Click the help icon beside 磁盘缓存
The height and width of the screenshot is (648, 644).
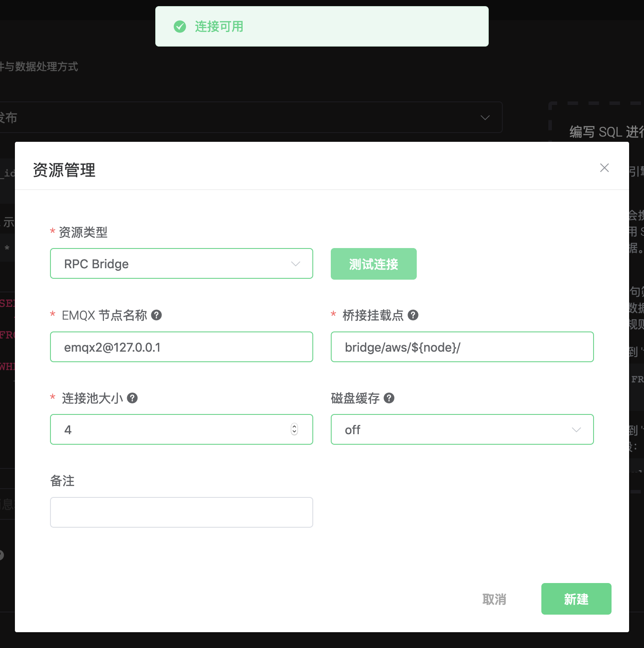(x=389, y=398)
